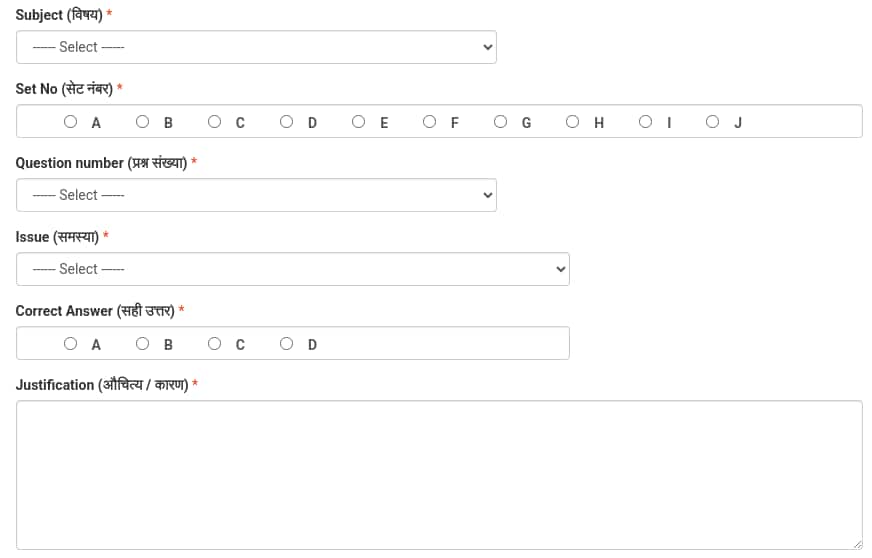Open the Question number dropdown
Screen dimensions: 872x558
pyautogui.click(x=256, y=195)
